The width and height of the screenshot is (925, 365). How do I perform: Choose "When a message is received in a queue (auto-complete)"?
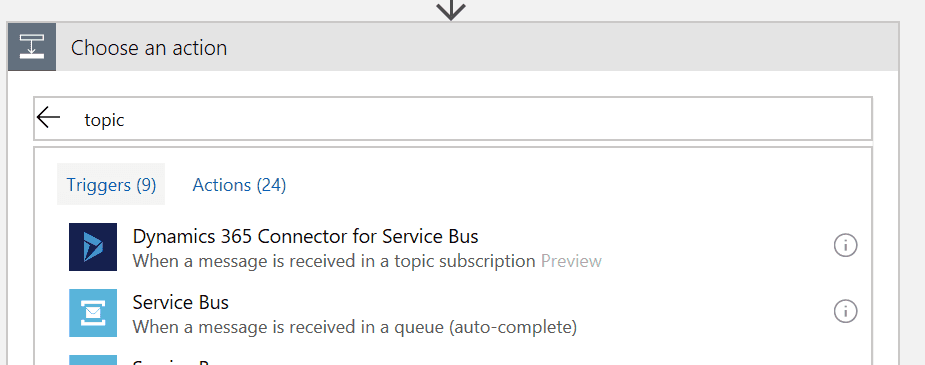[x=355, y=327]
